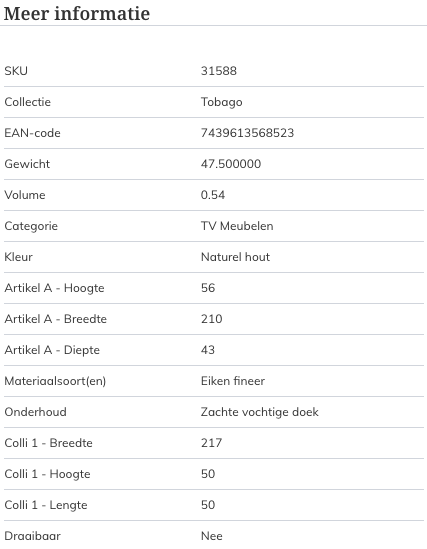Click the Onderhoud value Zachte vochtige doek
This screenshot has width=427, height=549.
260,412
